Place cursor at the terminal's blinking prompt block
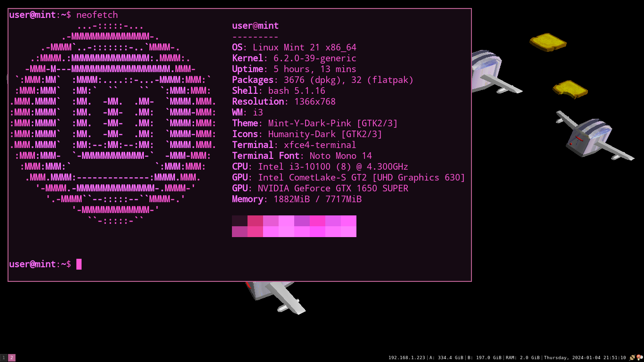 pyautogui.click(x=79, y=264)
